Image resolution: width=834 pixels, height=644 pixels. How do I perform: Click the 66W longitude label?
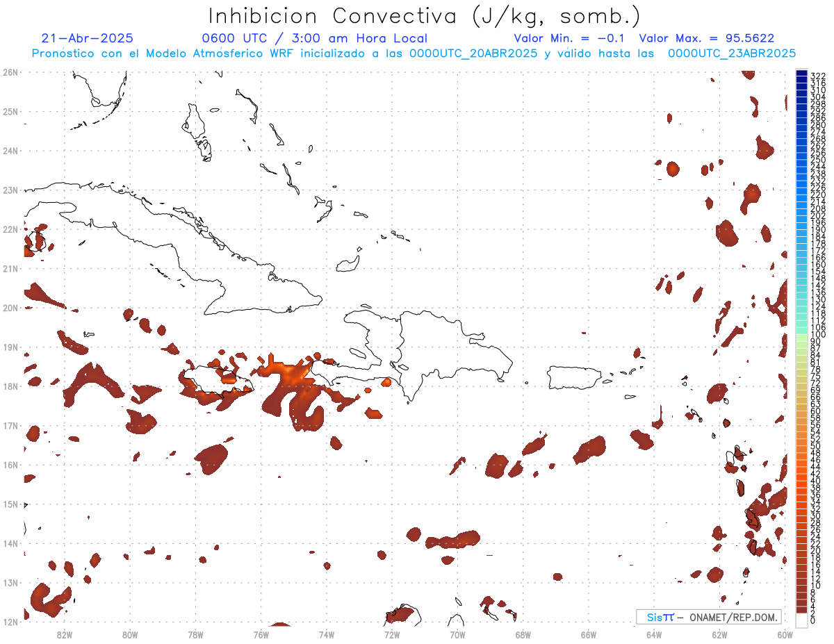589,634
